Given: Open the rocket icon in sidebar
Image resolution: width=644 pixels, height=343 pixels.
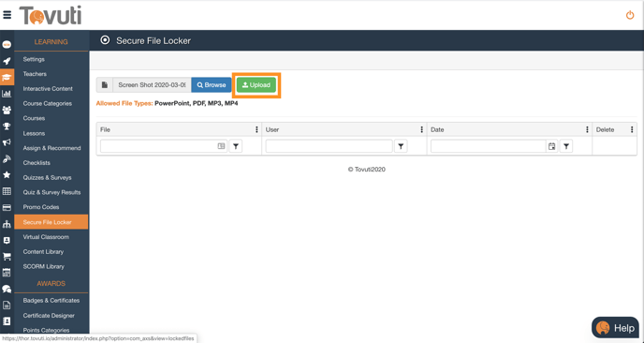Looking at the screenshot, I should (7, 61).
